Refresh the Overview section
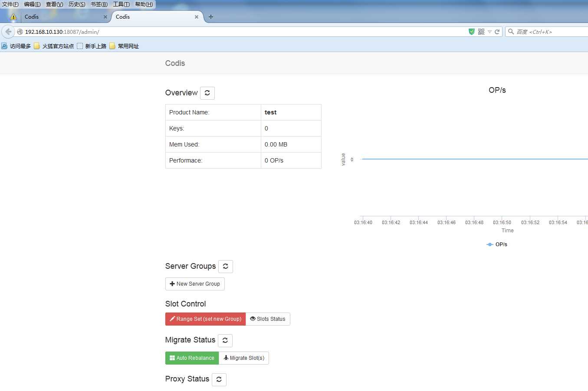The width and height of the screenshot is (588, 391). (207, 93)
